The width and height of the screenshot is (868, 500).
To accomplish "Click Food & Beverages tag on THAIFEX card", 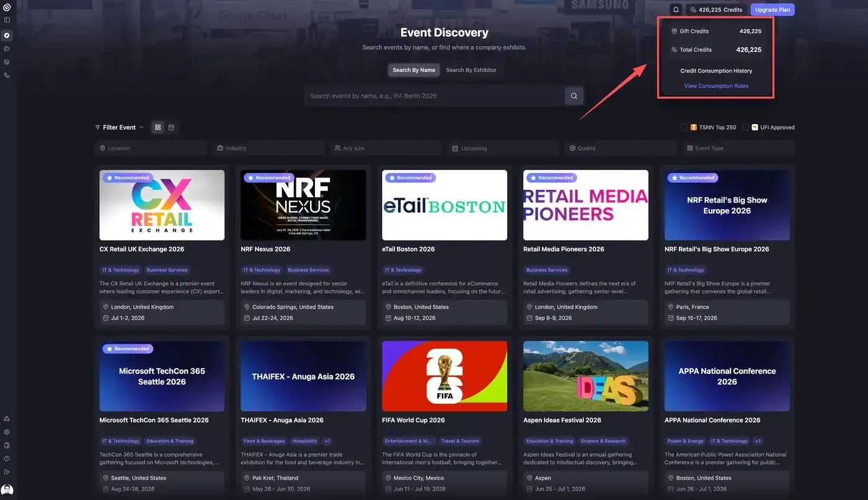I will click(x=264, y=441).
